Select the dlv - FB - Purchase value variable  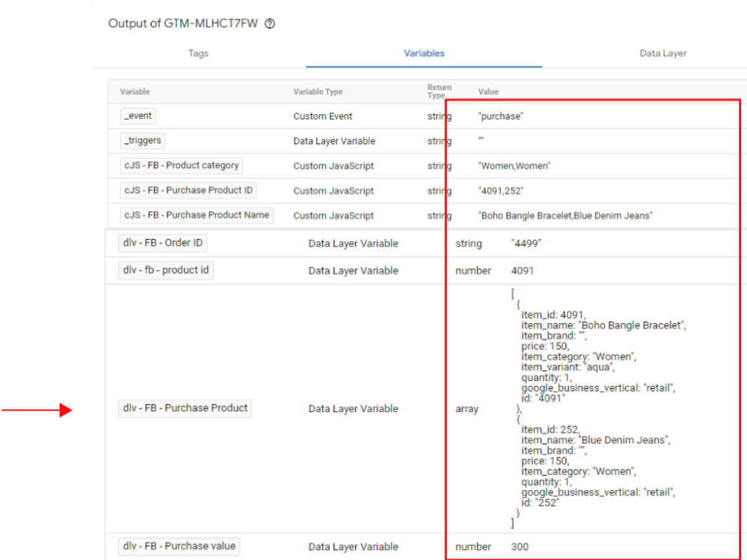click(x=179, y=546)
